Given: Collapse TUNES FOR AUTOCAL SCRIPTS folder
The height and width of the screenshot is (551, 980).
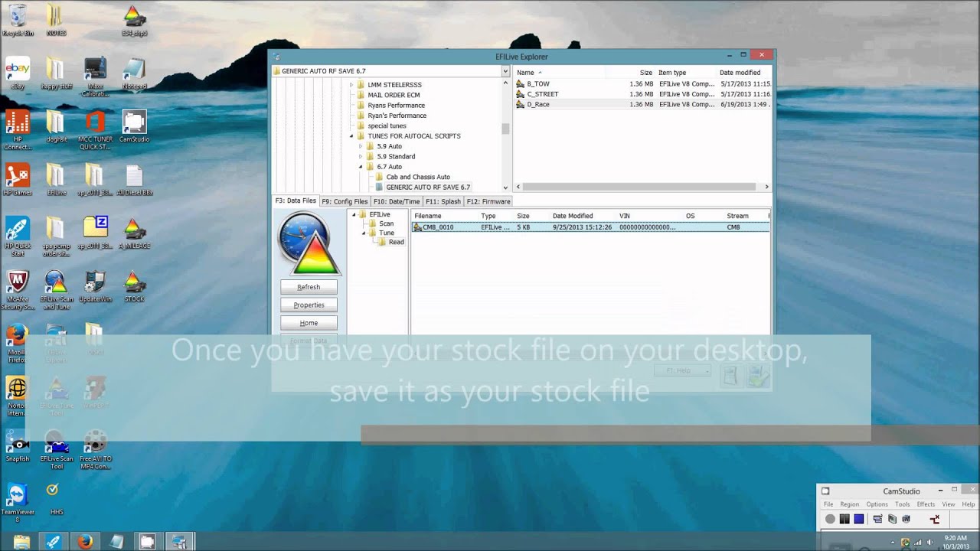Looking at the screenshot, I should tap(351, 136).
